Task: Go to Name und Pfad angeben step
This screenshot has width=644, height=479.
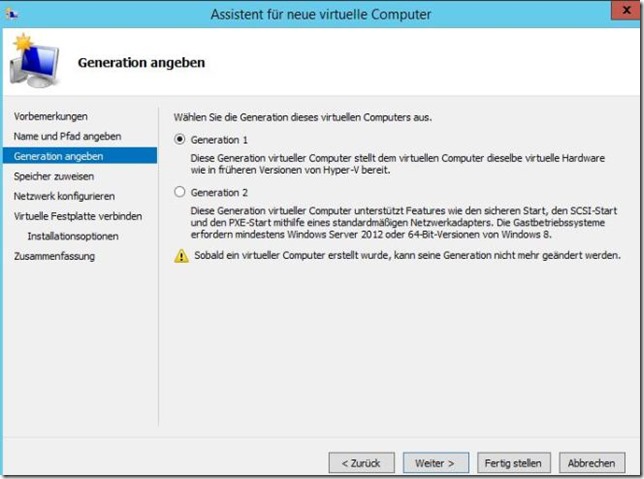Action: point(67,136)
